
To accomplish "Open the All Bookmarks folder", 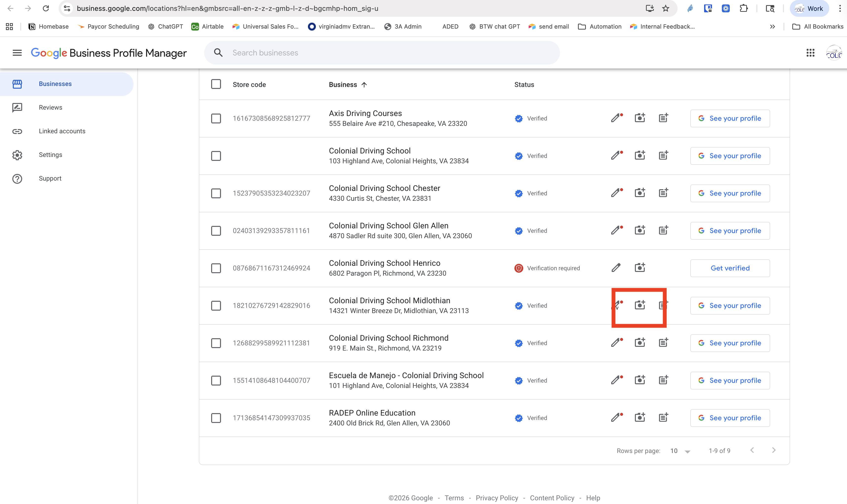I will tap(818, 27).
